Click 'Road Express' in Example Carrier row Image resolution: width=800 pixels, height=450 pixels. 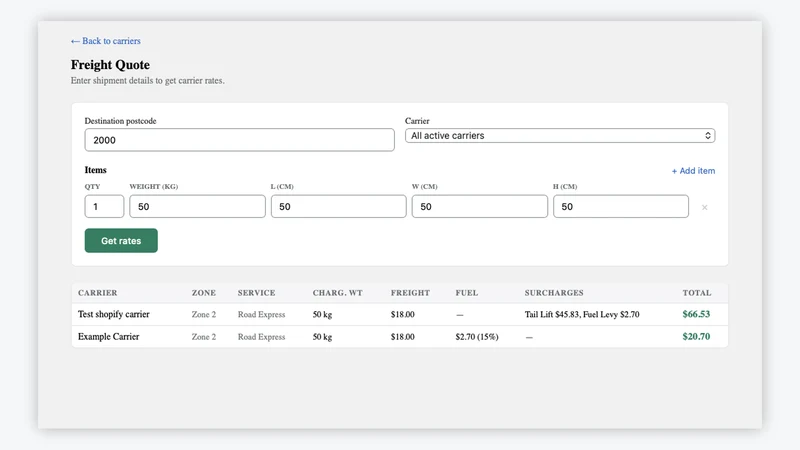point(261,337)
